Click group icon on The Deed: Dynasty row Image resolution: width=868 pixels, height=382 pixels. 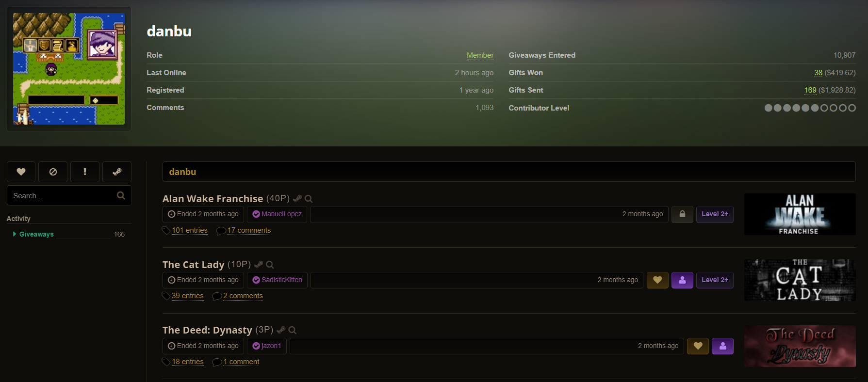(x=722, y=346)
